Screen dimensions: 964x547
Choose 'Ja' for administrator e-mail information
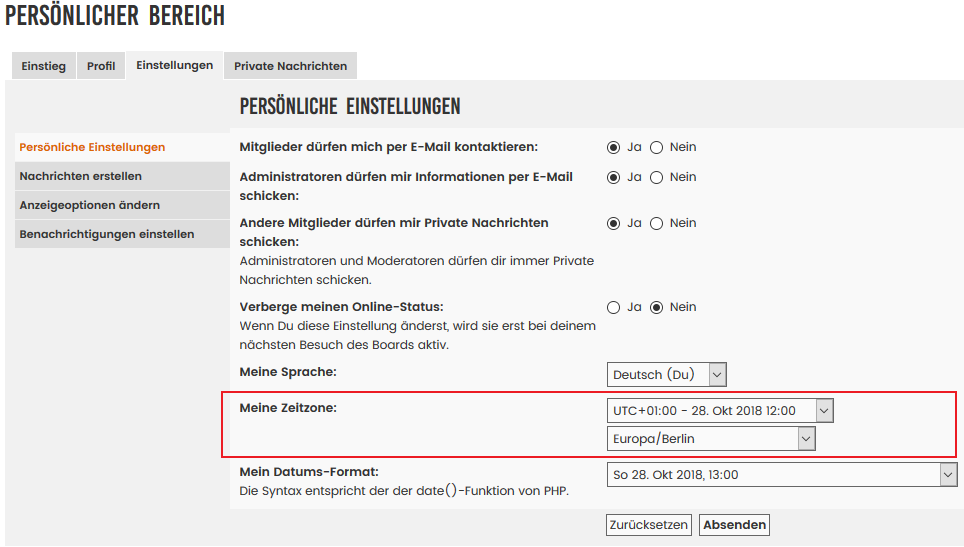(x=614, y=177)
